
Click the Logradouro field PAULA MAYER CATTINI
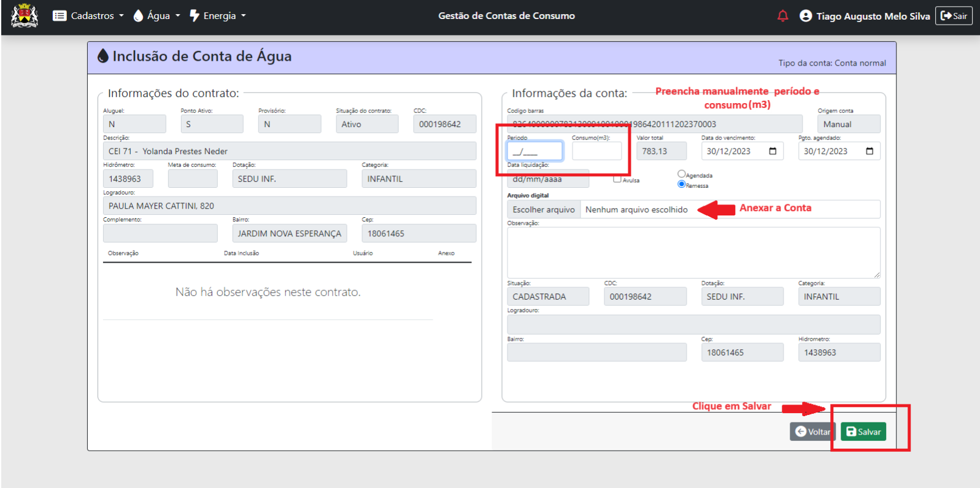point(290,206)
